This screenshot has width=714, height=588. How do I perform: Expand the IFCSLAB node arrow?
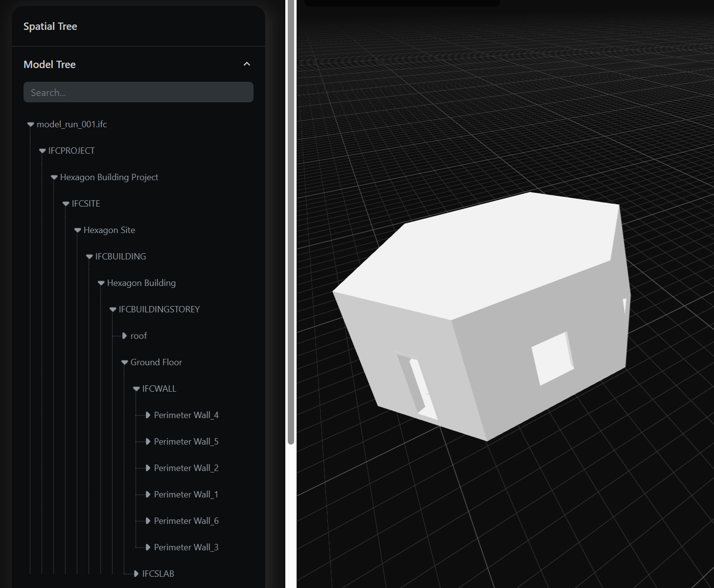coord(136,574)
